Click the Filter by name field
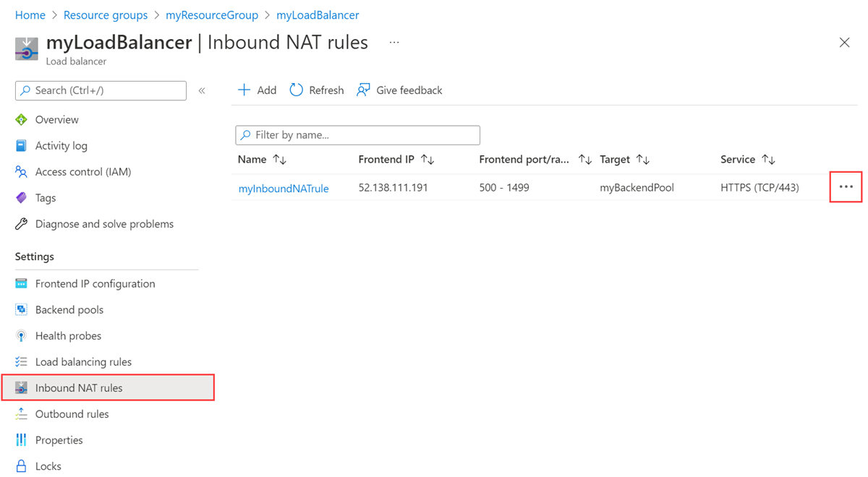Screen dimensions: 868x477 357,135
